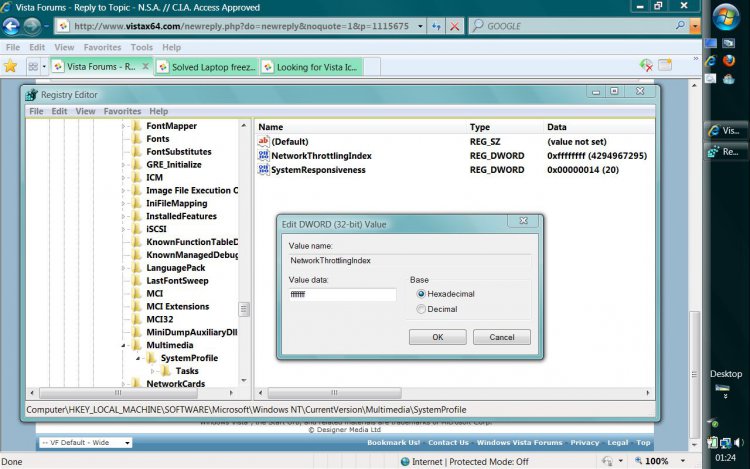
Task: Click the SystemResponsiveness DWORD icon
Action: click(264, 170)
